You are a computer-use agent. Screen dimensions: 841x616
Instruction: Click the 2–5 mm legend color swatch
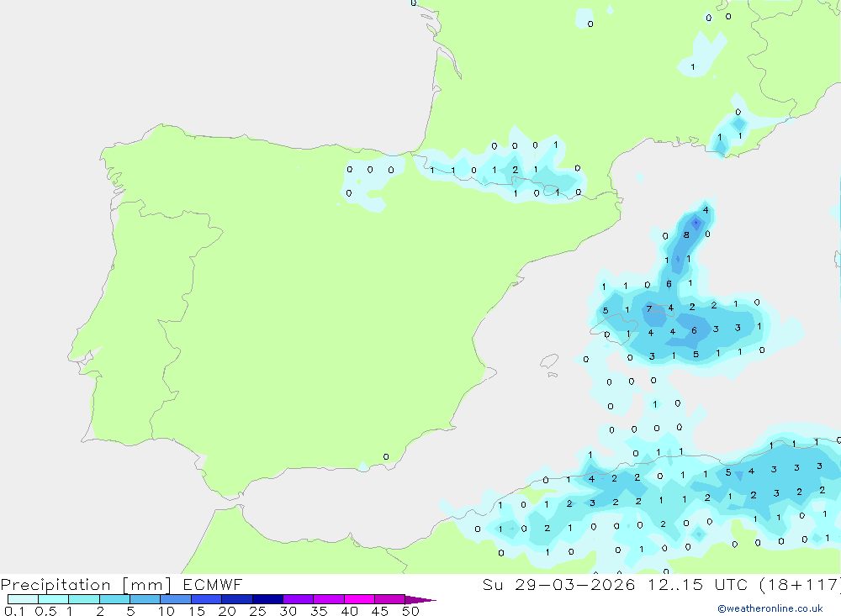click(x=114, y=599)
